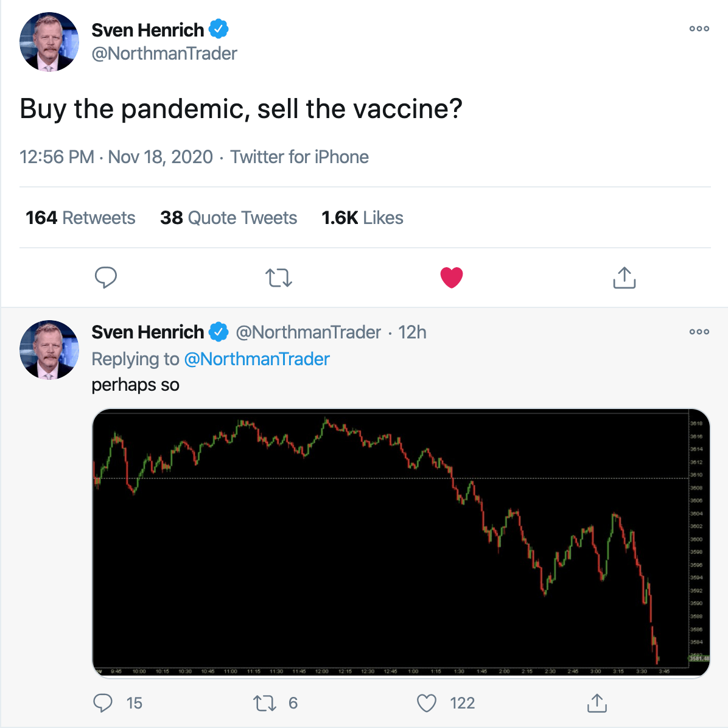
Task: Open more options on reply tweet
Action: click(699, 332)
